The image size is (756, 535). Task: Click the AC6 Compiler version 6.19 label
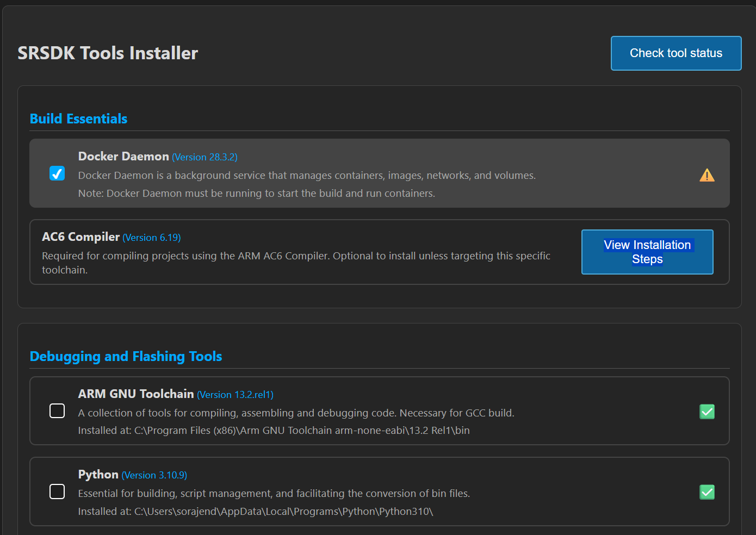151,238
